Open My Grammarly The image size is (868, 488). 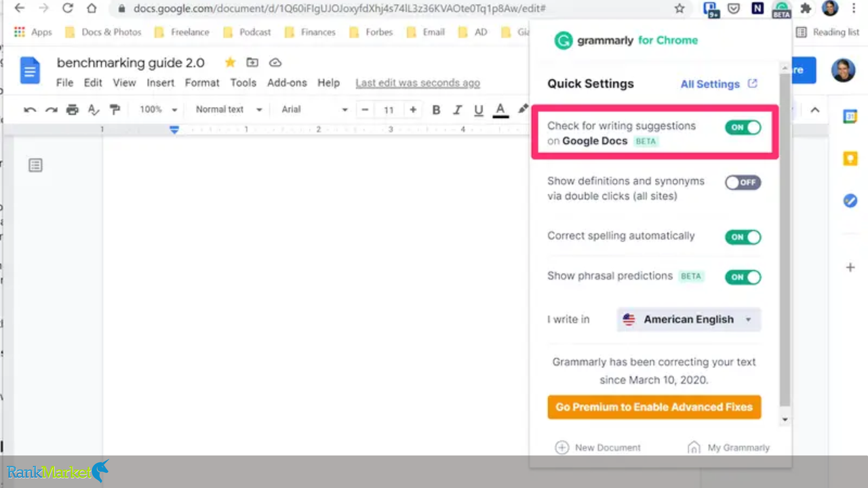coord(728,447)
